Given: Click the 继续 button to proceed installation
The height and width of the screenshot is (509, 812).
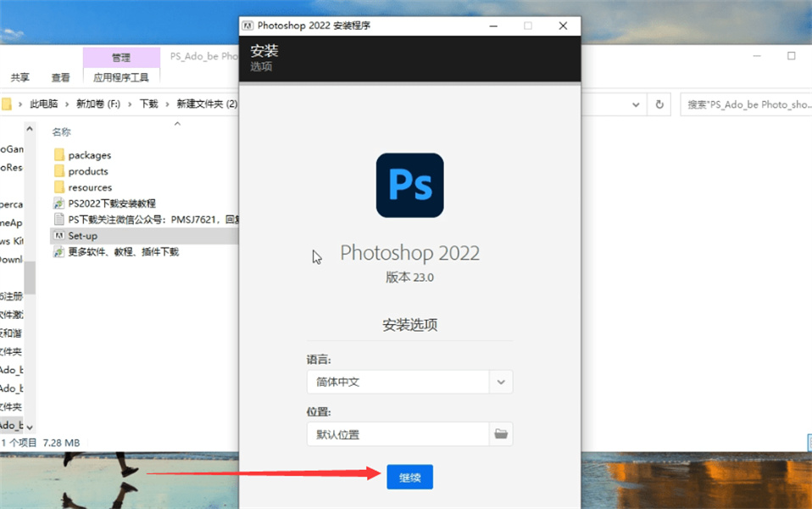Looking at the screenshot, I should [x=409, y=476].
